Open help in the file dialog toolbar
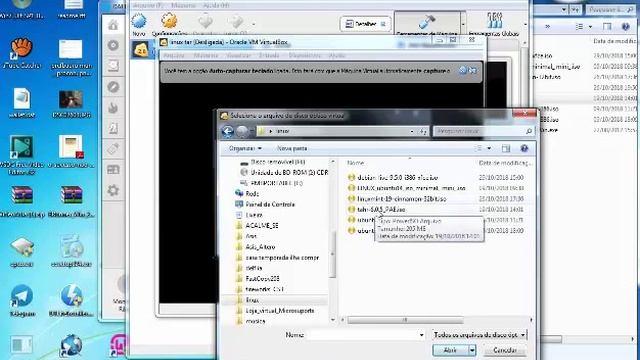Viewport: 640px width, 360px height. click(x=524, y=149)
